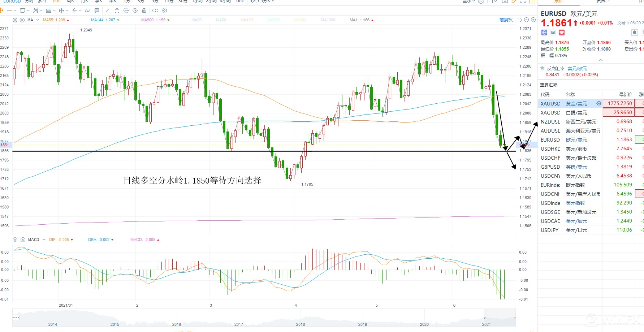Open the MA indicator dropdown
644x332 pixels.
pos(38,20)
